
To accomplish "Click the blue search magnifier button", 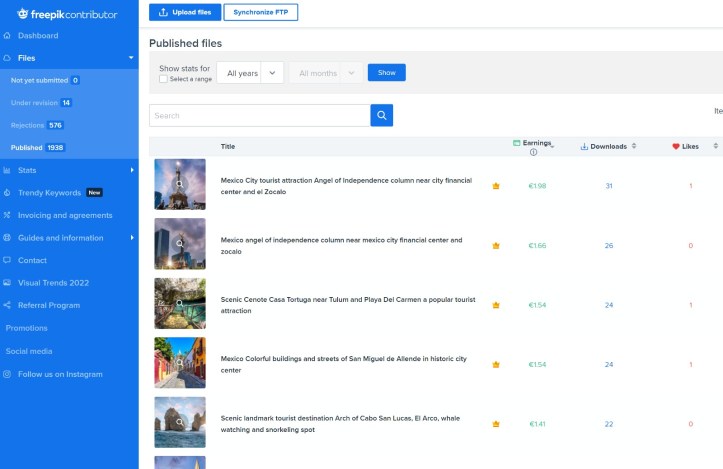I will click(381, 116).
